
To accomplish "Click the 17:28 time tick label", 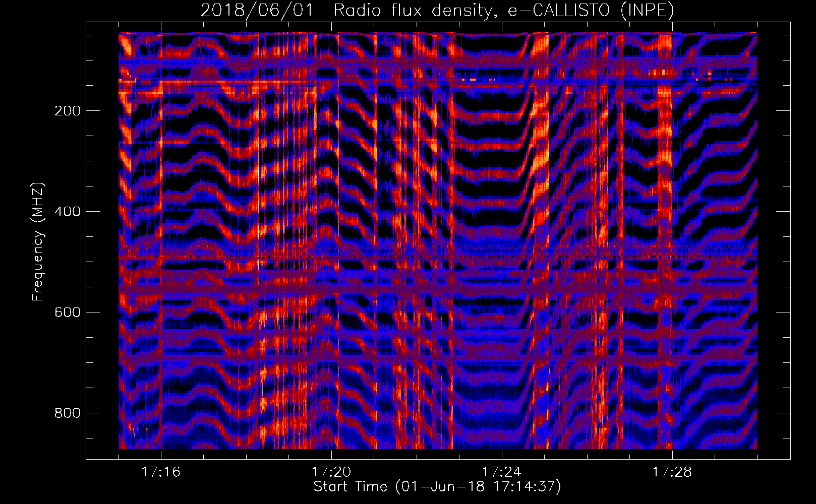I will [672, 472].
